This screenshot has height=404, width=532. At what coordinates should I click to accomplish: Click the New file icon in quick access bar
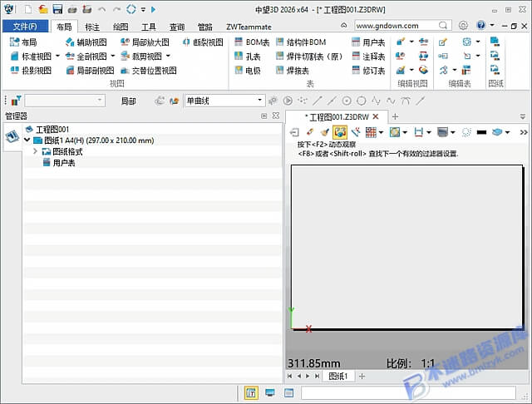[27, 9]
